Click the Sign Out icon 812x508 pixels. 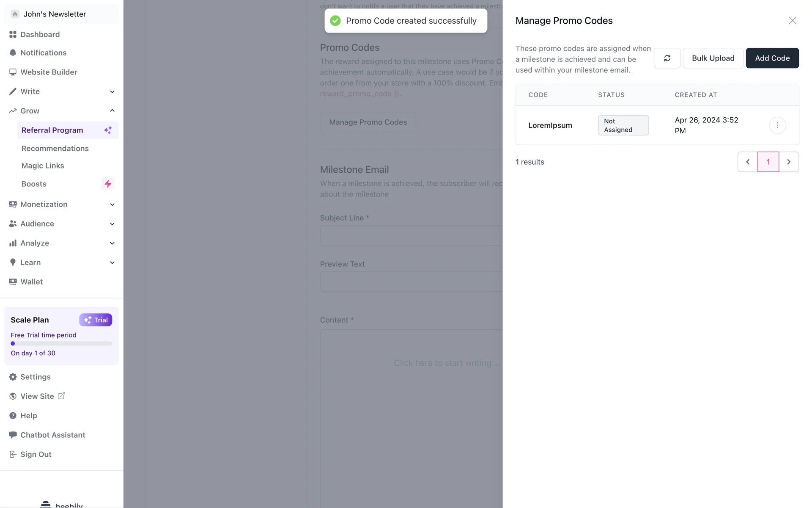(x=13, y=454)
